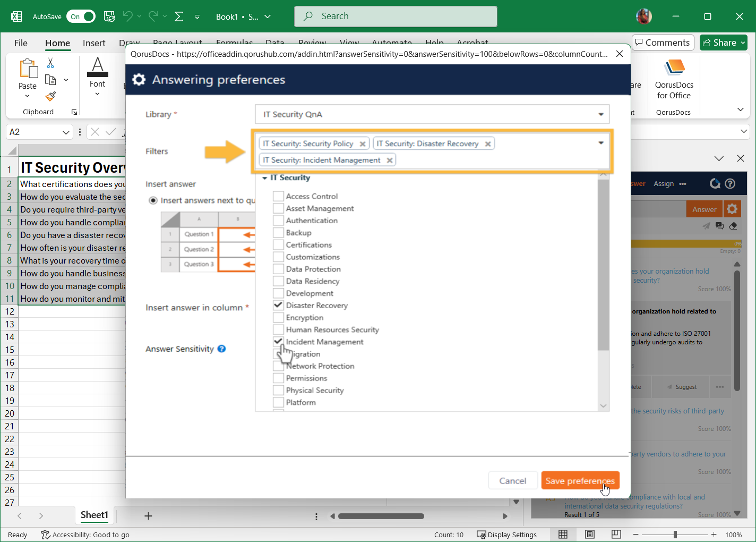756x542 pixels.
Task: Remove the Security Policy filter tag
Action: [362, 144]
